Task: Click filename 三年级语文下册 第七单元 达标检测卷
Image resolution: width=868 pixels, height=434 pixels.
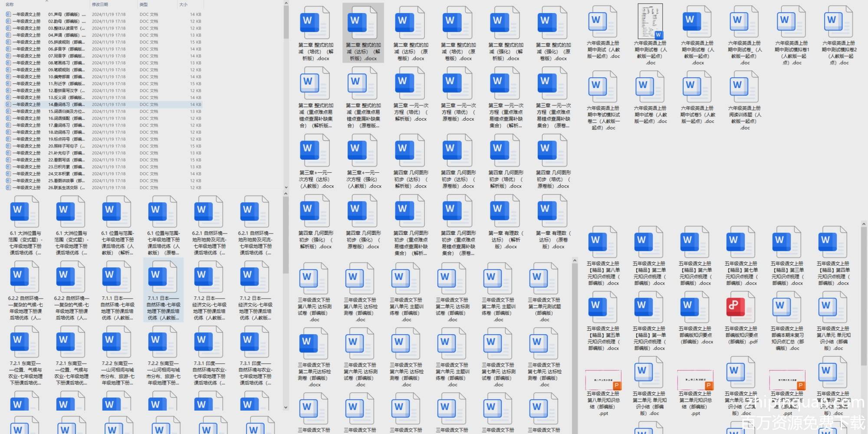Action: [x=544, y=375]
